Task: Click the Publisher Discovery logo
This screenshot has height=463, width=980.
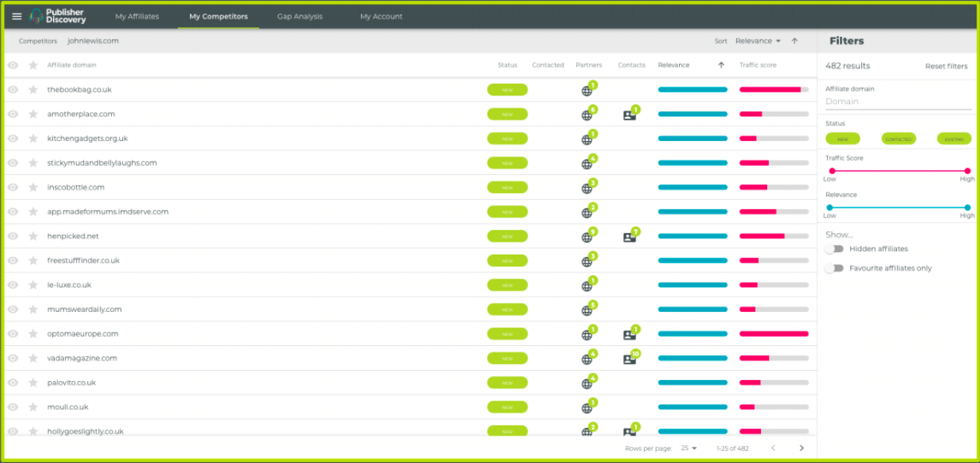Action: pyautogui.click(x=58, y=16)
